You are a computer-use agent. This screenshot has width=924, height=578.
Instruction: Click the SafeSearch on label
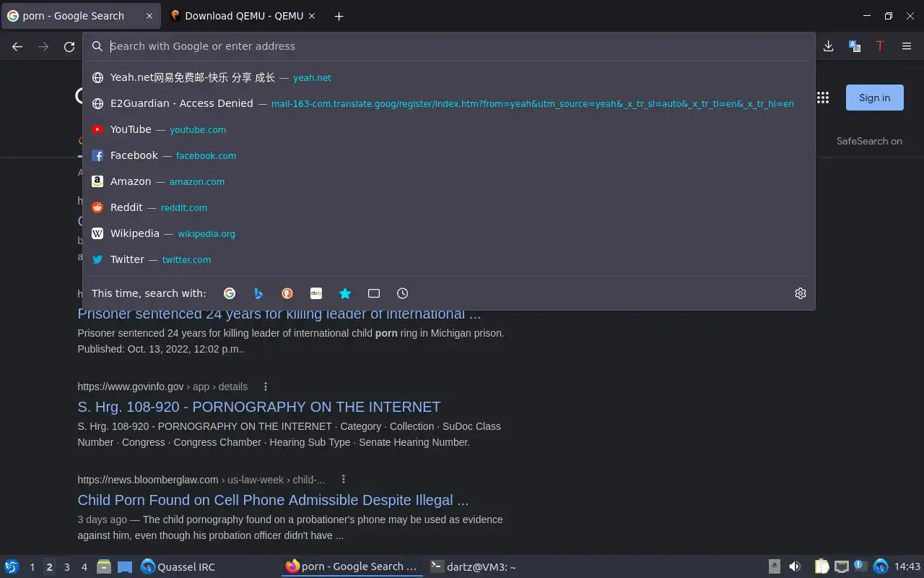(869, 141)
